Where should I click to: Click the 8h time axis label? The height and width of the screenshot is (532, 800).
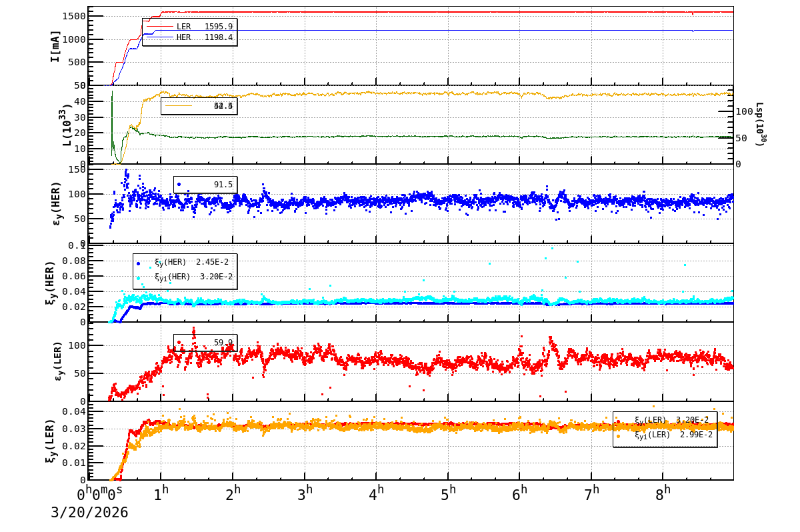(663, 493)
